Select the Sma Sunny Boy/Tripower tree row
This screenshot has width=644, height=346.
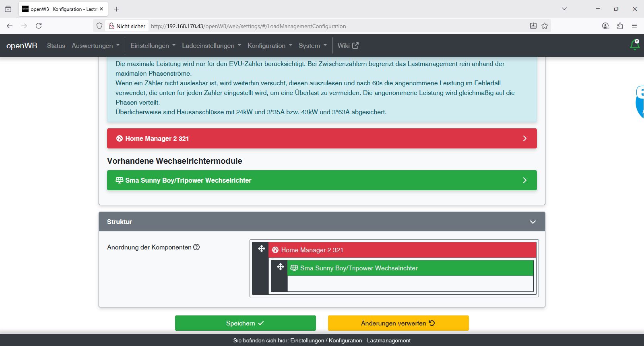410,268
